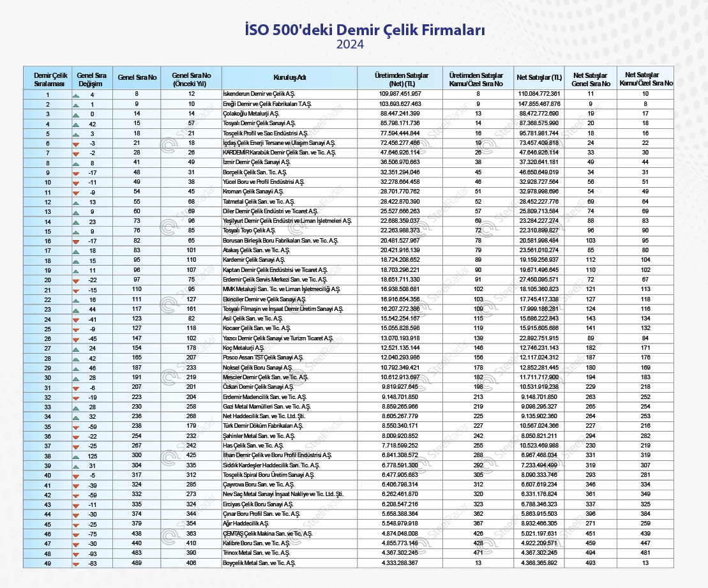Click the "Net Satışlar Kamu/Özel Sıra No" header

tap(645, 79)
